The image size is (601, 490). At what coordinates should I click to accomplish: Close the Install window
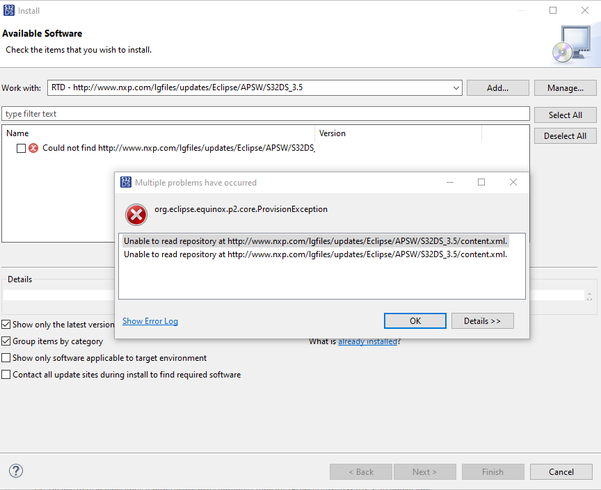coord(585,10)
